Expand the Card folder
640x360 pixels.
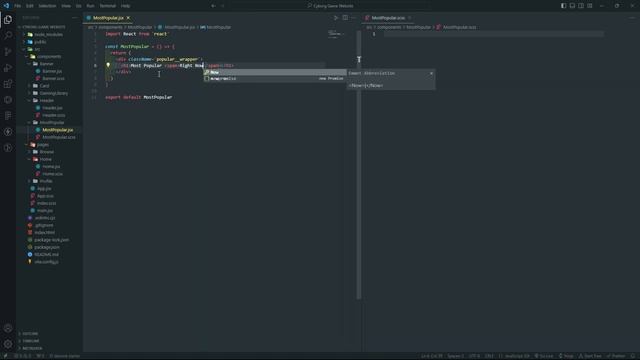point(44,86)
